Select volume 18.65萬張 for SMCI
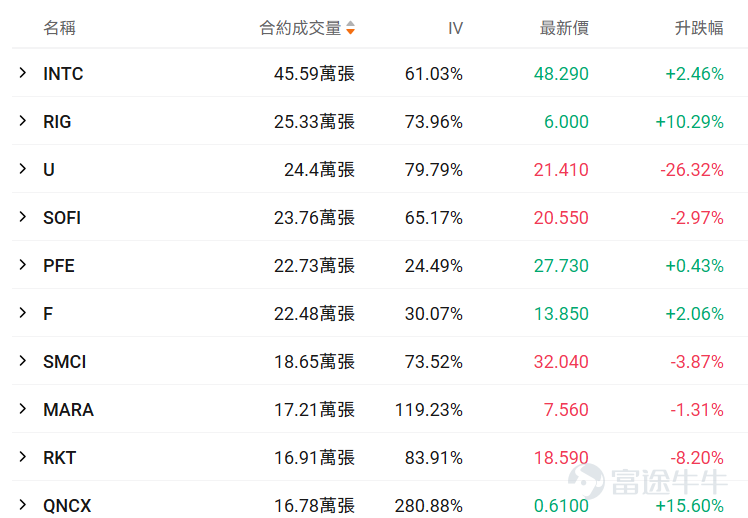This screenshot has height=518, width=748. [x=314, y=362]
